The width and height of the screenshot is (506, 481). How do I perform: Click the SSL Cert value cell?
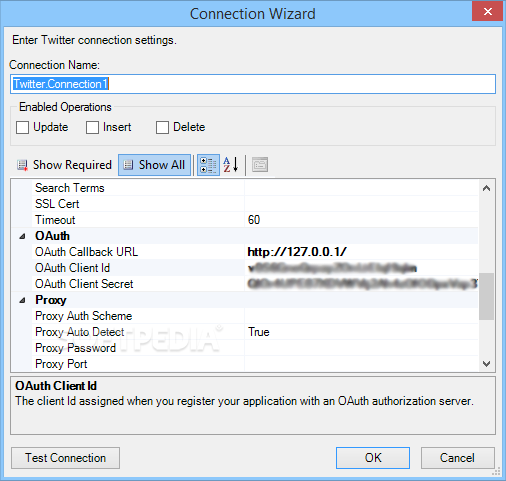coord(362,204)
